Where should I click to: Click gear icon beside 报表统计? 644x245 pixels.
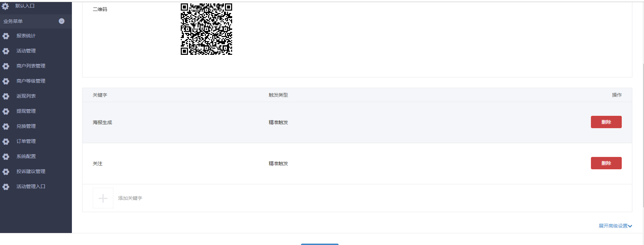coord(6,36)
